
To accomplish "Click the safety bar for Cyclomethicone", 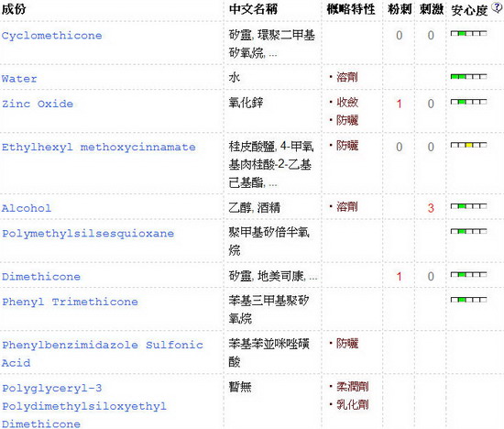I will point(468,33).
